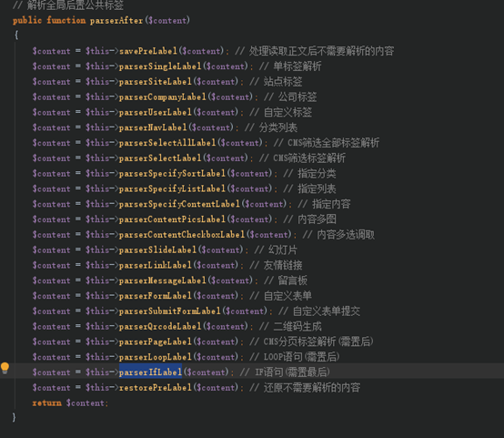Click the parserMessageLabel method call
The image size is (504, 438).
coord(163,280)
